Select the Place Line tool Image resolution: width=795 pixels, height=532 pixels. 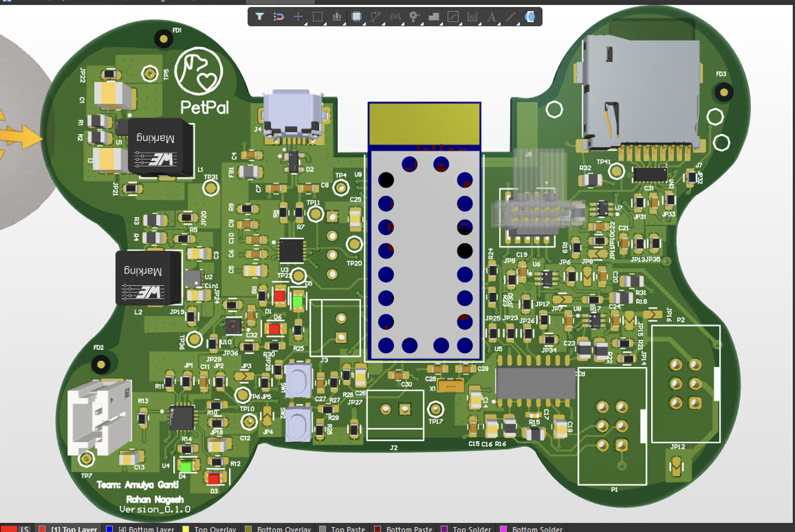511,16
